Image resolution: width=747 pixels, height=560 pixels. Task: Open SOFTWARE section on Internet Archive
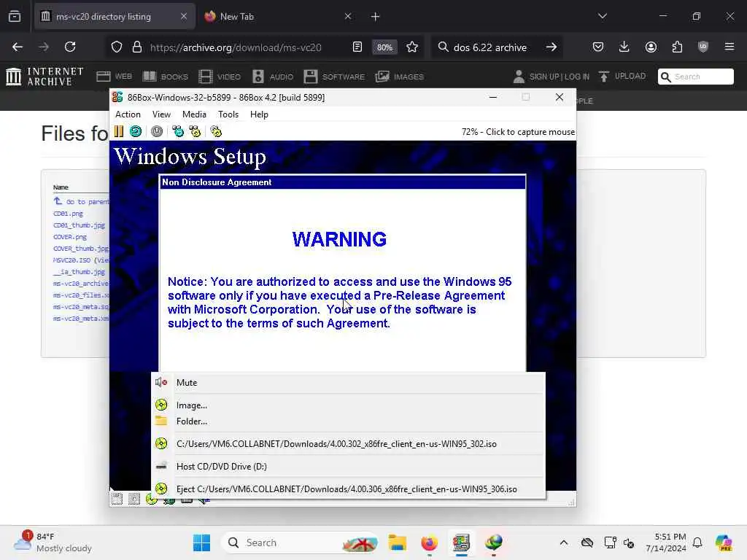pos(334,77)
